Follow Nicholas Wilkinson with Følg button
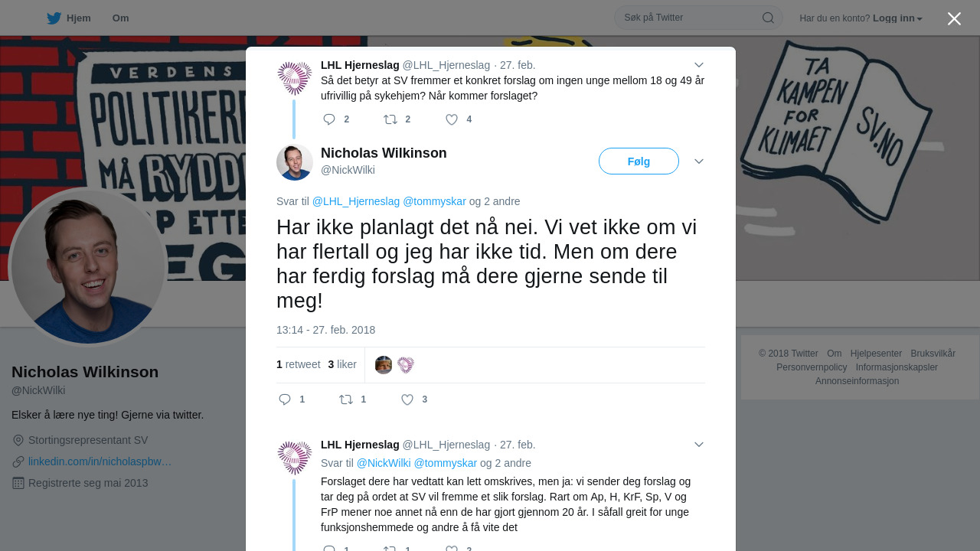Screen dimensions: 980x551 [639, 161]
